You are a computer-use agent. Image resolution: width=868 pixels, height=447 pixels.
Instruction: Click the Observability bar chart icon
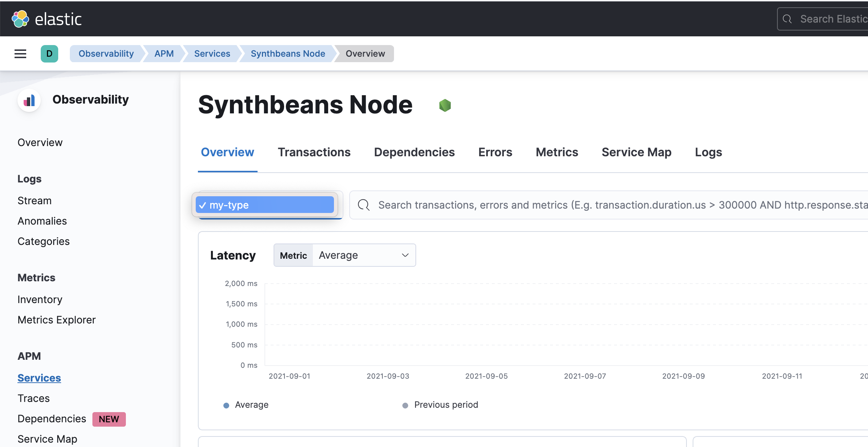[29, 100]
